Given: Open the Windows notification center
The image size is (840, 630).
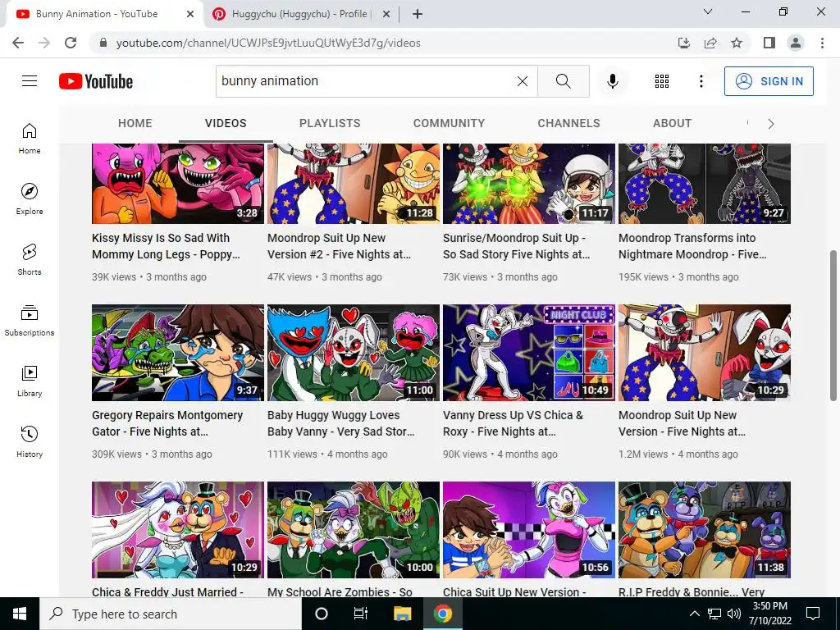Looking at the screenshot, I should [x=813, y=614].
